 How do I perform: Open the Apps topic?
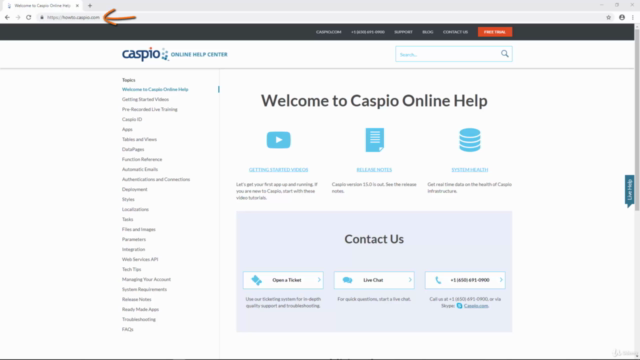coord(127,129)
